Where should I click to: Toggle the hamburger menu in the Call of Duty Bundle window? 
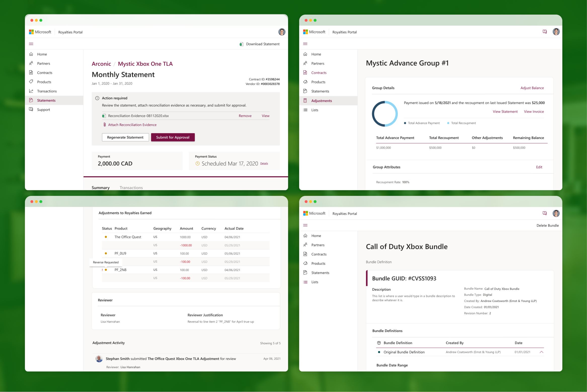coord(305,225)
